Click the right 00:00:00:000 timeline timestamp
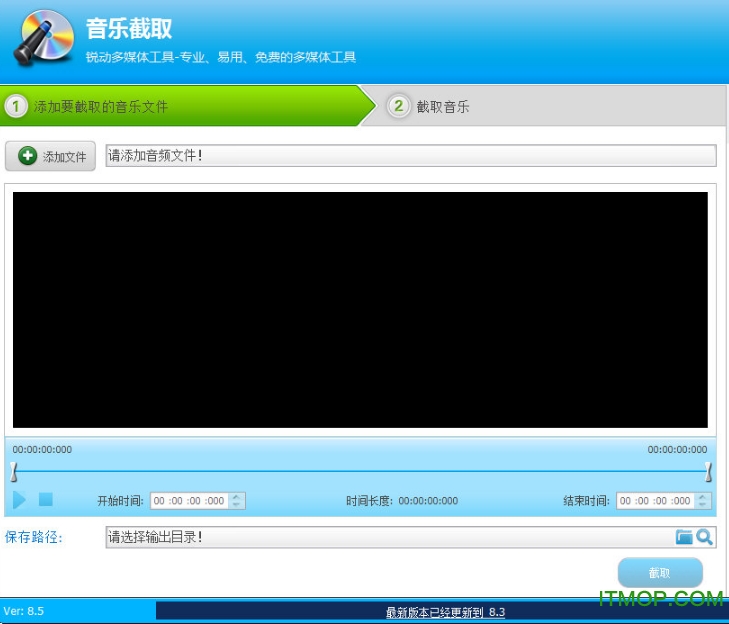Viewport: 729px width, 624px height. pyautogui.click(x=677, y=450)
